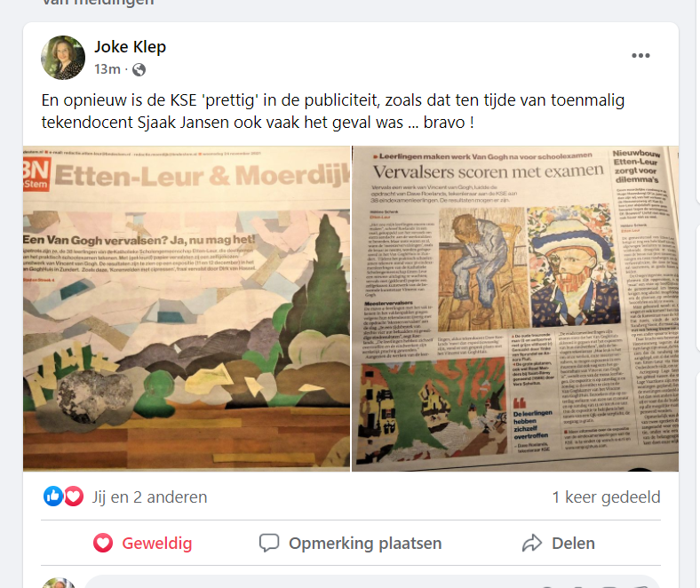Click the comment input field below the post
700x588 pixels.
(x=372, y=582)
